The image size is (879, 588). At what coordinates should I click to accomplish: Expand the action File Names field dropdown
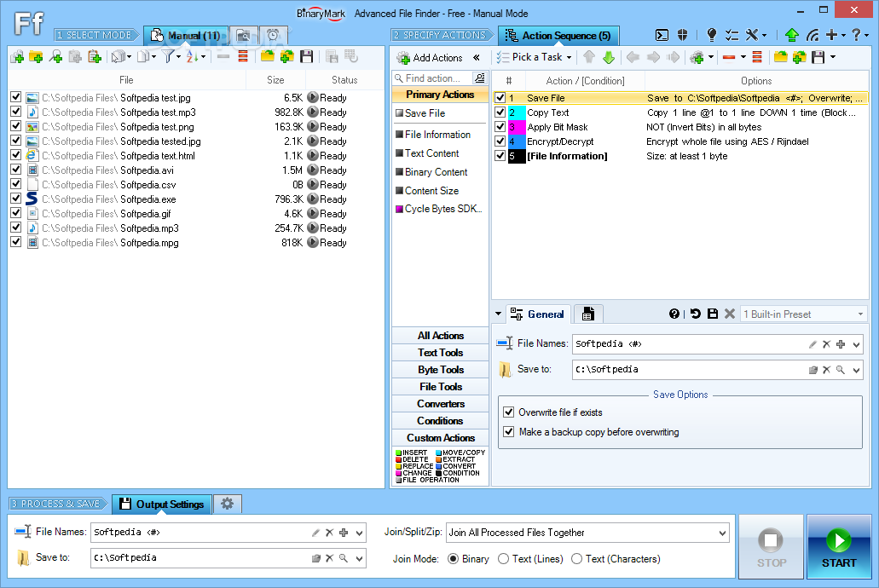856,344
